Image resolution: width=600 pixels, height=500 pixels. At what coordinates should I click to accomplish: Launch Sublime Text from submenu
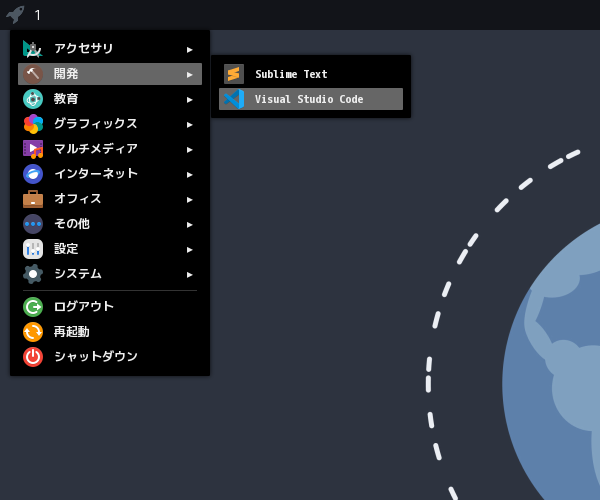pos(311,74)
